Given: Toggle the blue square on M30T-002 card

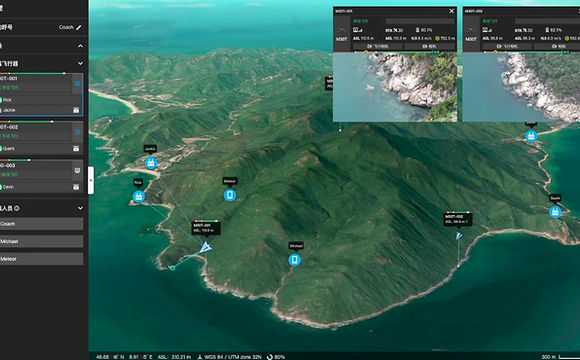Looking at the screenshot, I should point(78,132).
